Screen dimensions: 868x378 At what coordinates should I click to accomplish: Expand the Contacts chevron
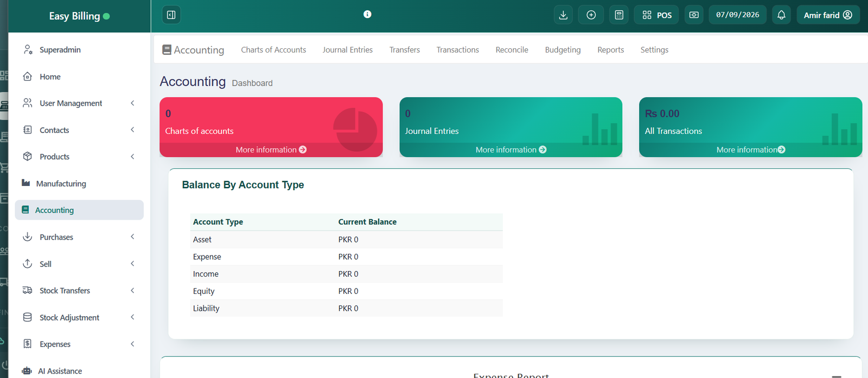(132, 130)
